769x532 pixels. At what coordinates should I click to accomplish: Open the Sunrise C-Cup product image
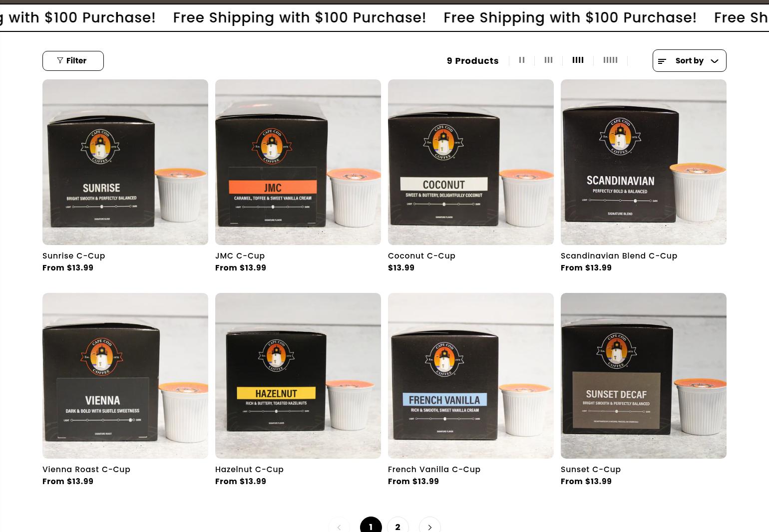click(x=125, y=162)
